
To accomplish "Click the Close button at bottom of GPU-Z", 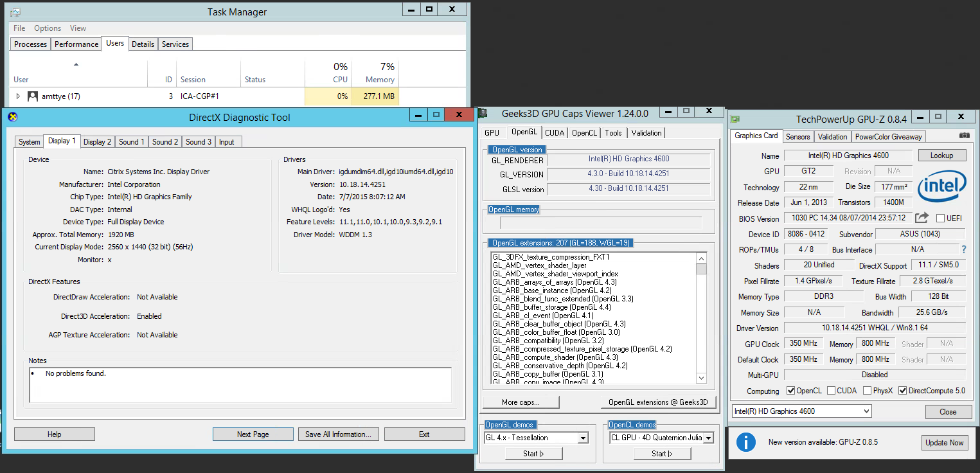I will point(948,412).
